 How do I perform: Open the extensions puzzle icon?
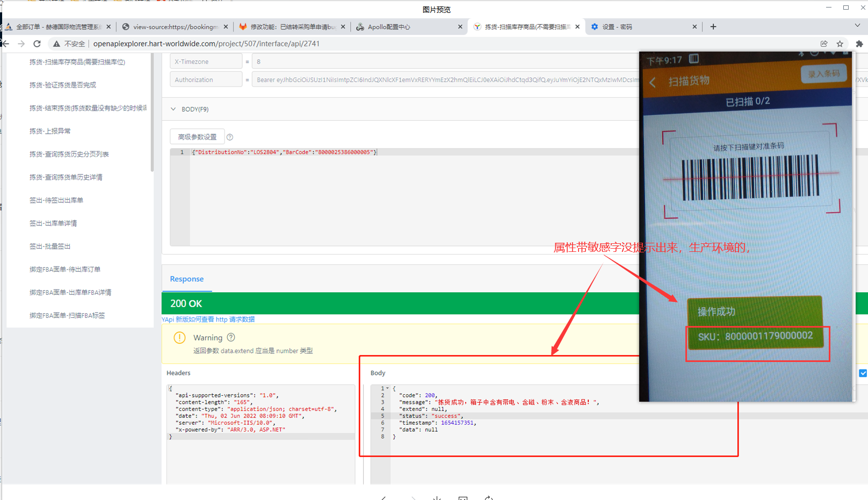point(859,44)
